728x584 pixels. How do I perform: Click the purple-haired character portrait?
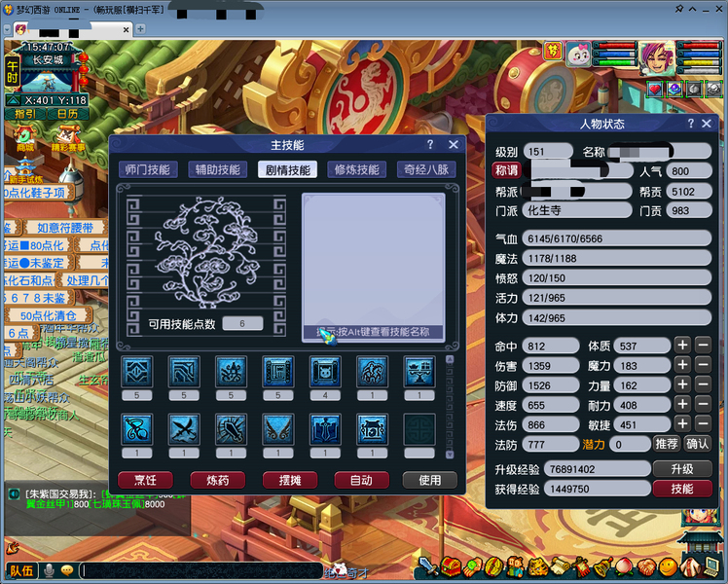tap(657, 59)
